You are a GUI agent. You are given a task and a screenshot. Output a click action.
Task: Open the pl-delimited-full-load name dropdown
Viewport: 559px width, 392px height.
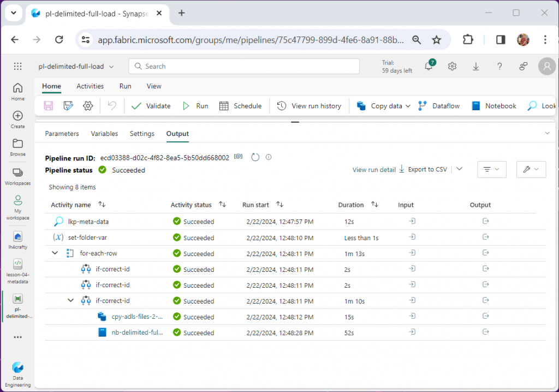pos(112,66)
